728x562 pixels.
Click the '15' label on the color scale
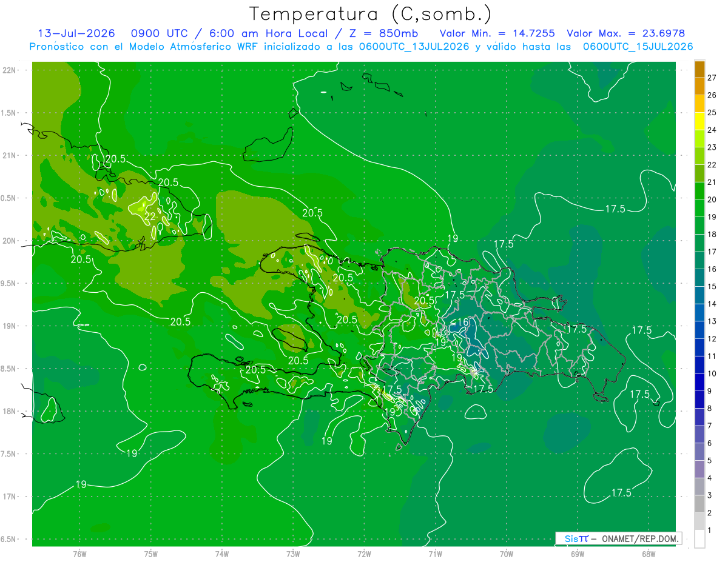click(712, 286)
